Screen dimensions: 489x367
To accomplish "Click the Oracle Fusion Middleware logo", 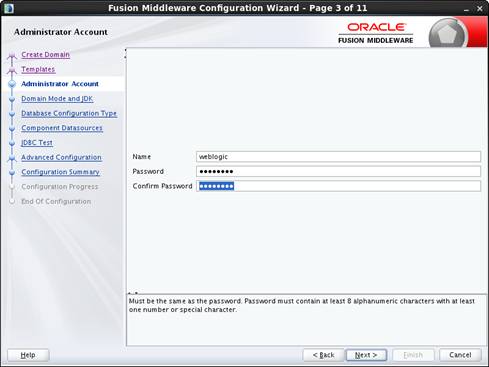I will tap(376, 33).
